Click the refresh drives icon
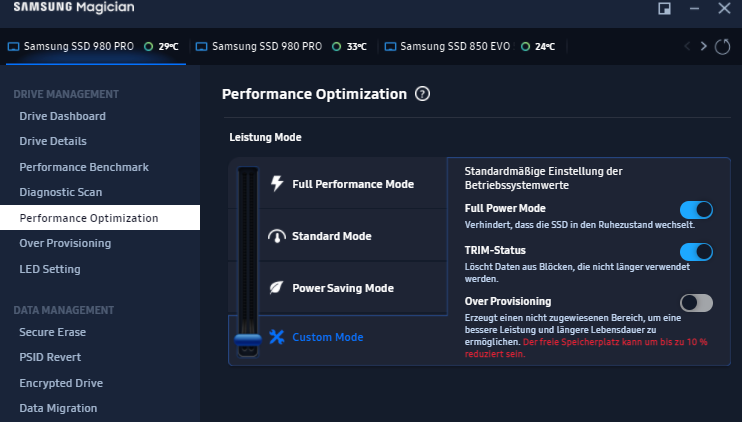 (722, 46)
